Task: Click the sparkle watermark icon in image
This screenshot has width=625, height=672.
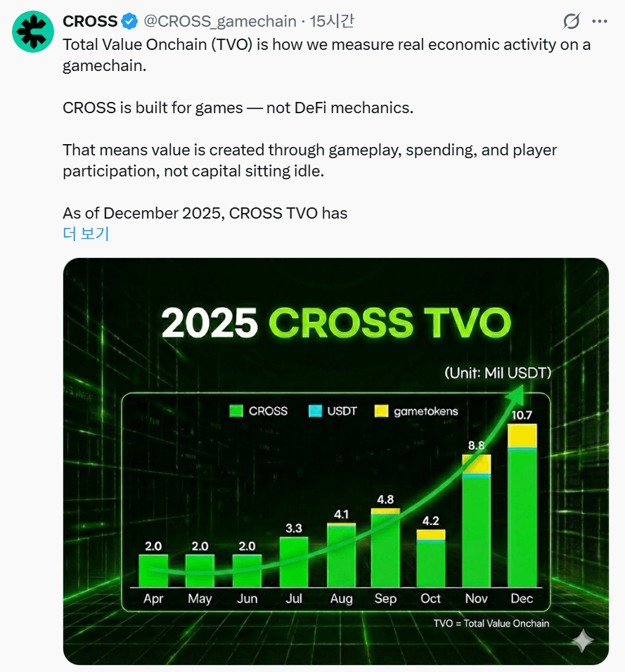Action: click(x=582, y=640)
